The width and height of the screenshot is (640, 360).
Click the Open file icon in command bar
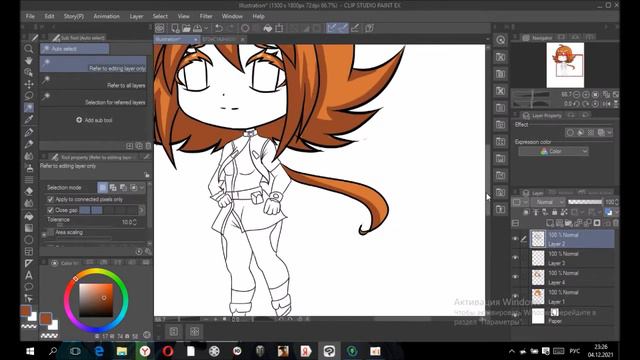[x=187, y=28]
